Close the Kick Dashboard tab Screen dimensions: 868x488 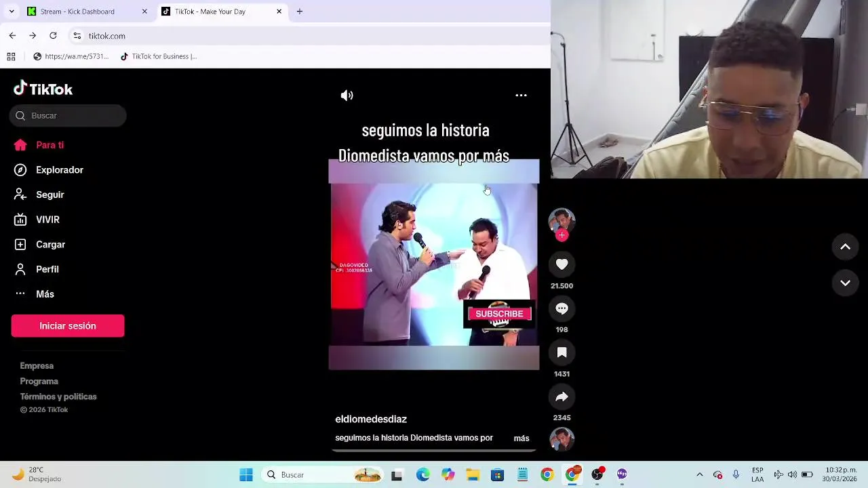pyautogui.click(x=144, y=12)
